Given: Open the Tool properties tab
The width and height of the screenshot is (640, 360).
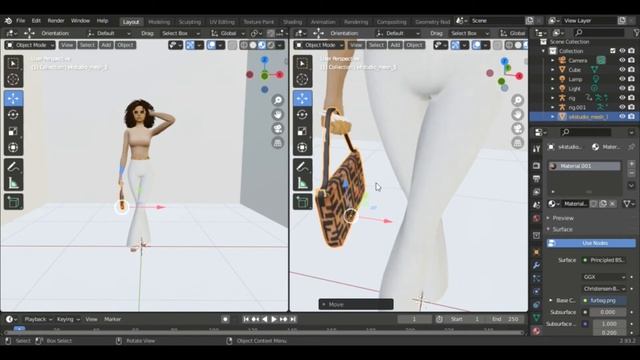Looking at the screenshot, I should (536, 149).
